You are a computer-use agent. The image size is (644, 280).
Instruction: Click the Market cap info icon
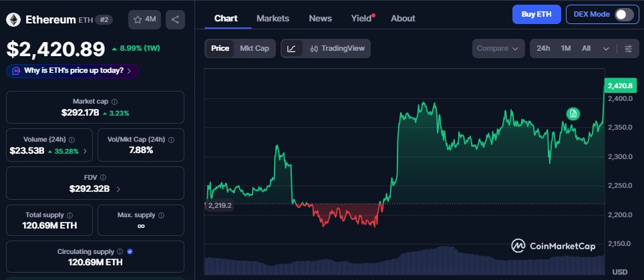(115, 102)
